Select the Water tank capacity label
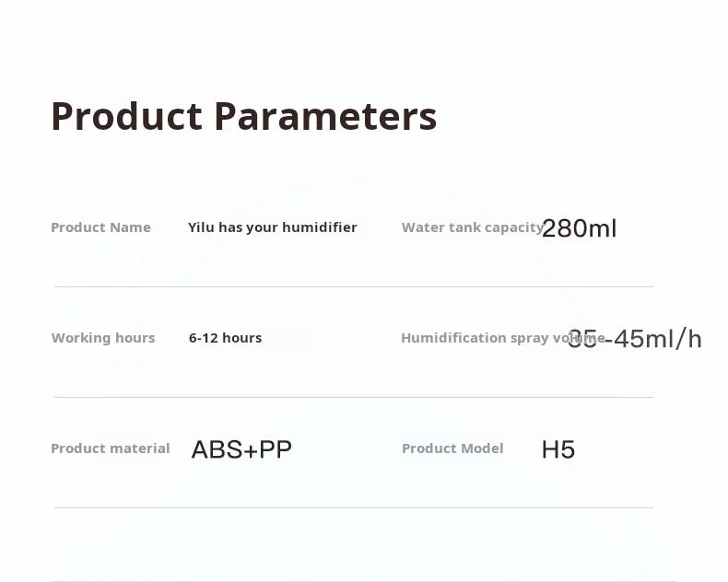728x582 pixels. pos(473,227)
